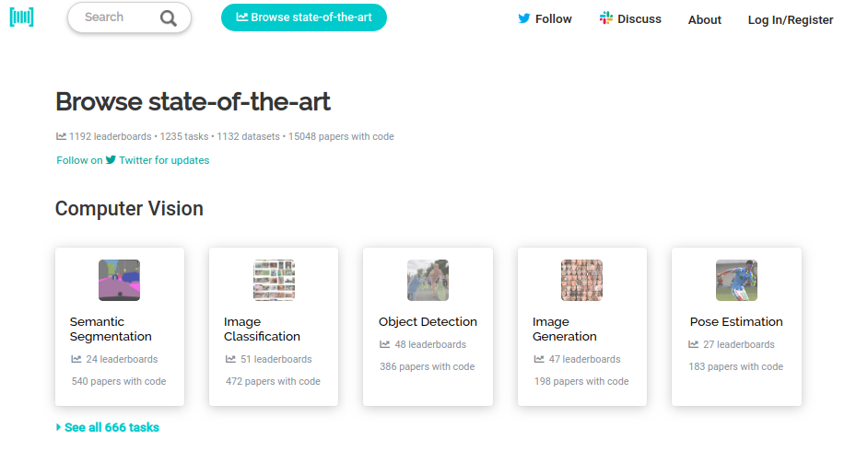Open the Semantic Segmentation title link
Screen dimensions: 868x463
click(111, 330)
